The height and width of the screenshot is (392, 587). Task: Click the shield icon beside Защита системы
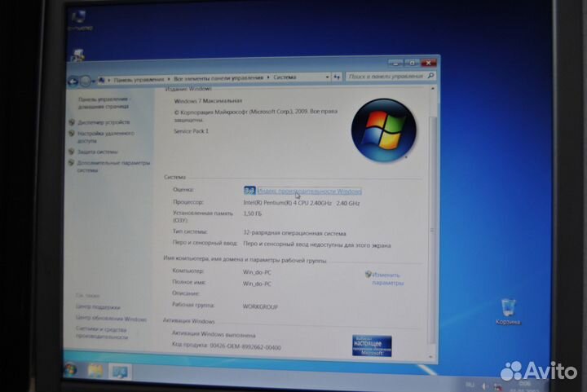click(72, 152)
